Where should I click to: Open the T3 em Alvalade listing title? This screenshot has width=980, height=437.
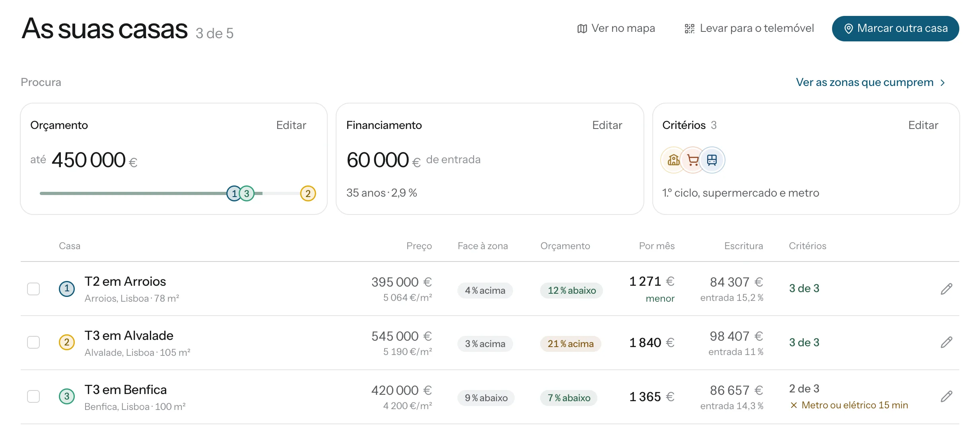129,336
